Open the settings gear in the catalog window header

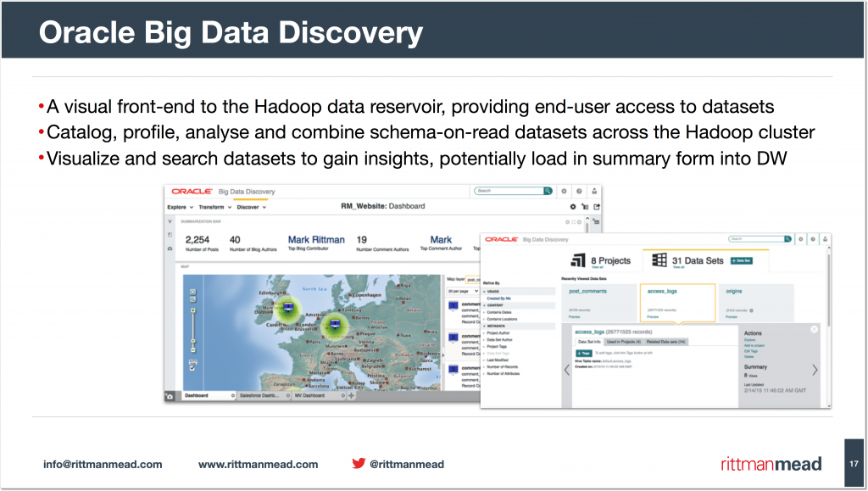click(x=800, y=239)
